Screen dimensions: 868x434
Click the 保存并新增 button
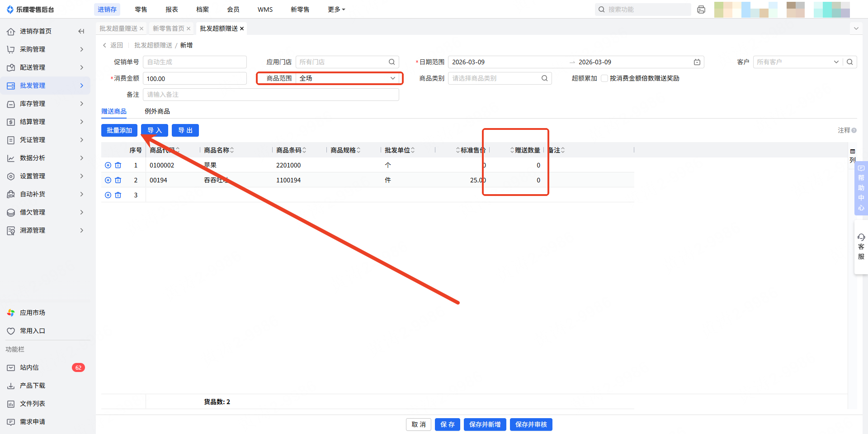pyautogui.click(x=485, y=424)
